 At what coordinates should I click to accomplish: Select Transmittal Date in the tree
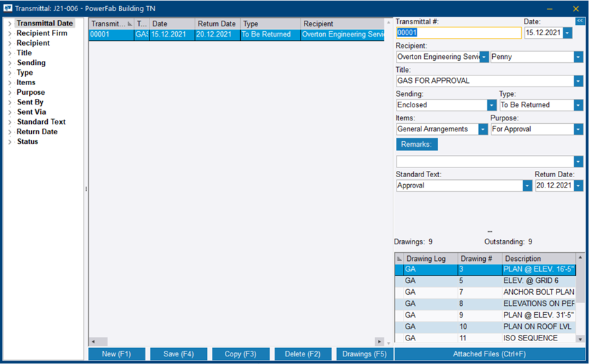44,24
